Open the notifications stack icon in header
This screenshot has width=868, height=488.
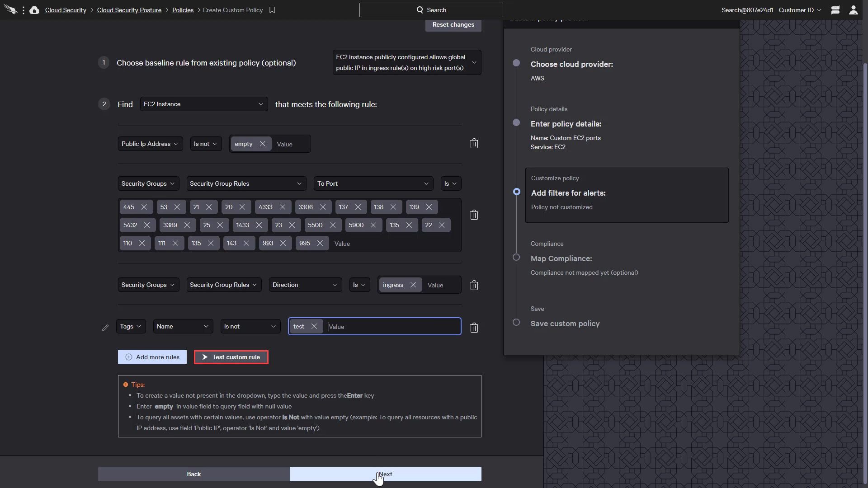tap(835, 10)
